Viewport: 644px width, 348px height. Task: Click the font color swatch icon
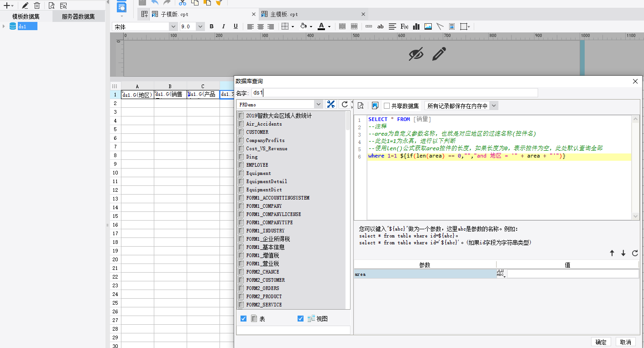[322, 26]
